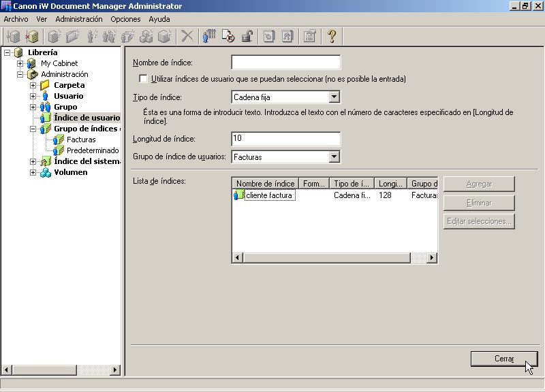This screenshot has width=545, height=392.
Task: Open the Opciones menu
Action: 125,19
